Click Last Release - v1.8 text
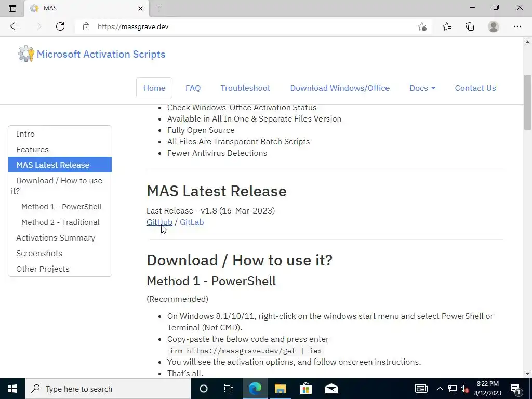The height and width of the screenshot is (399, 532). point(211,211)
